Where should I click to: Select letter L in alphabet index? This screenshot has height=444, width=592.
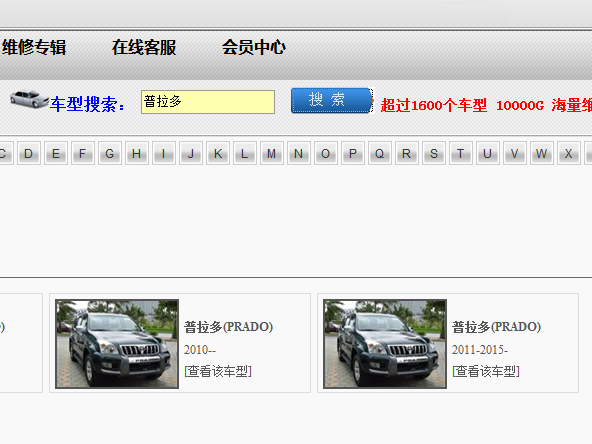pyautogui.click(x=245, y=153)
